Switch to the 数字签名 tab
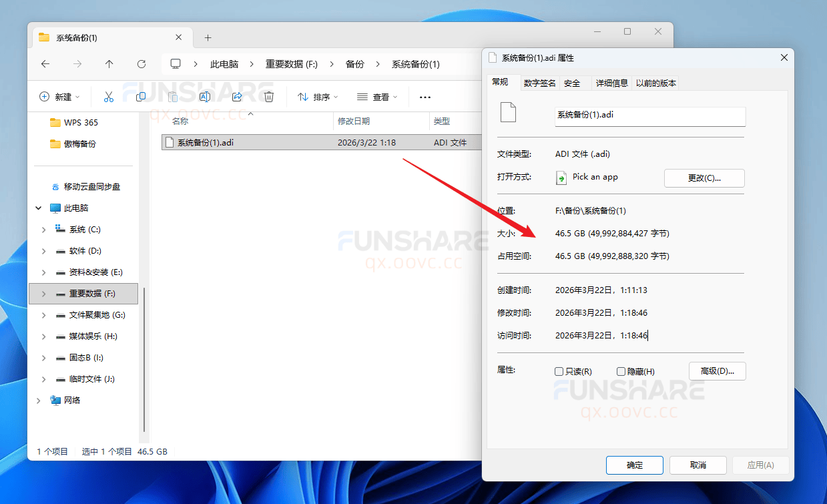 539,82
